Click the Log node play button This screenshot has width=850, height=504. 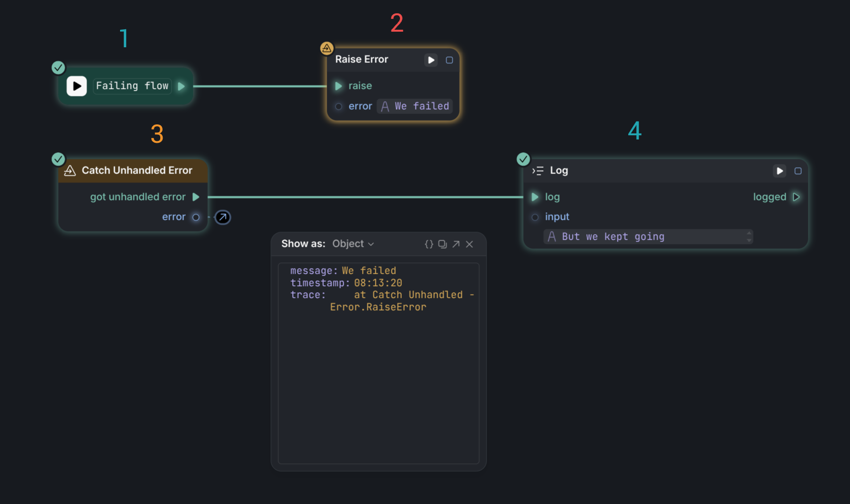pos(779,171)
